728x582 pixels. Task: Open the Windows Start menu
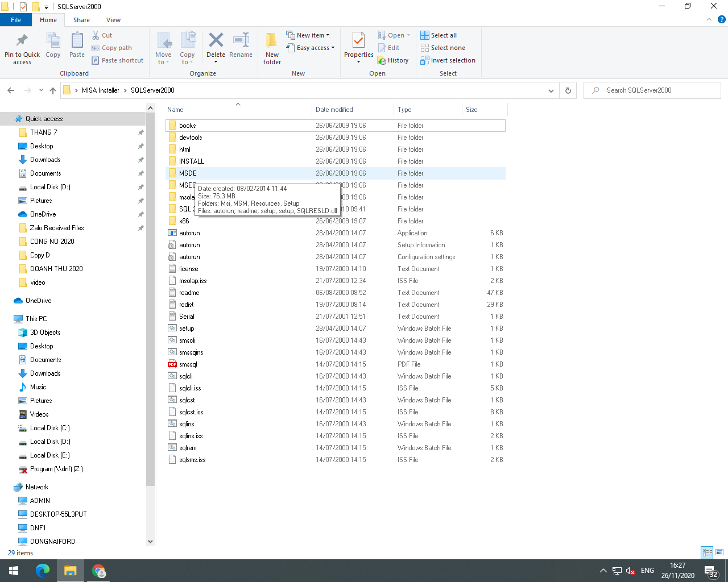[14, 571]
